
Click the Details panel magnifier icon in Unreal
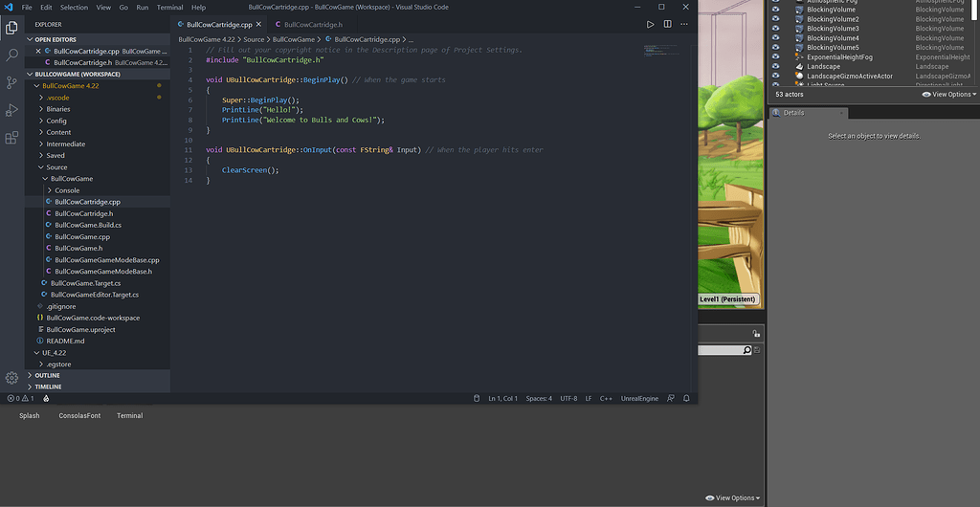click(x=777, y=113)
